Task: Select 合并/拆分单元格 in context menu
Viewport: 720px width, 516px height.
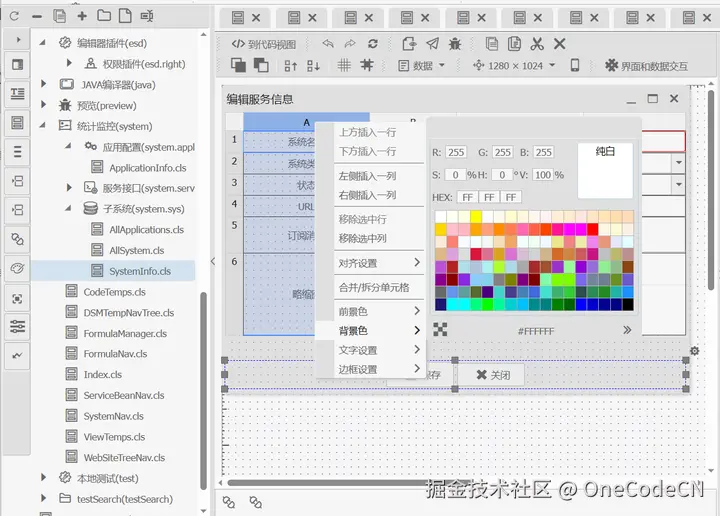Action: pos(373,287)
